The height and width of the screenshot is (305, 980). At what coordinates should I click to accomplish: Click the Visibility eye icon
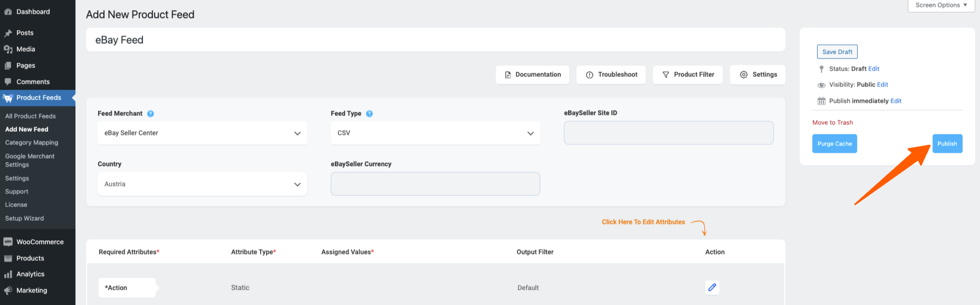(821, 85)
